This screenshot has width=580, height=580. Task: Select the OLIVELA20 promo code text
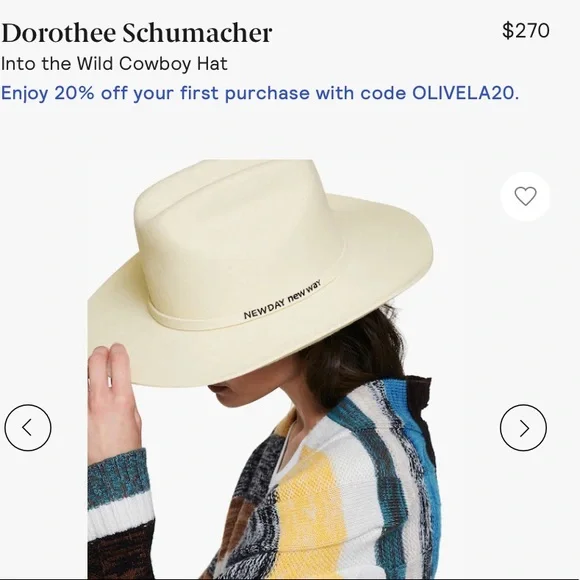pyautogui.click(x=463, y=92)
